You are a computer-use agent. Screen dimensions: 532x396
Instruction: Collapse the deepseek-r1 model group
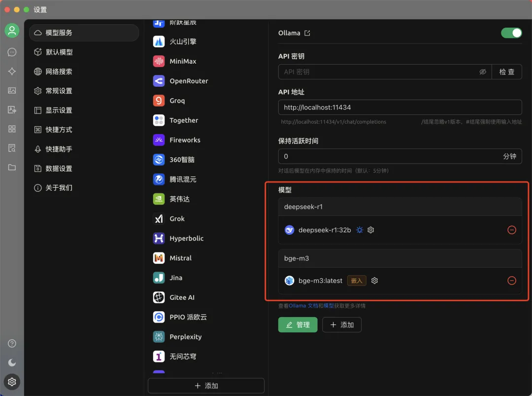pos(399,207)
